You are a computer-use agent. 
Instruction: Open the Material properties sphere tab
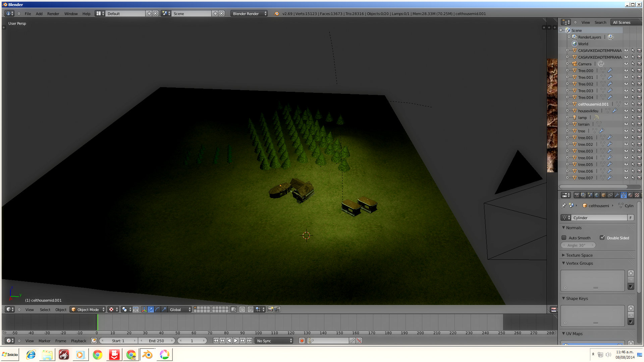pyautogui.click(x=630, y=195)
